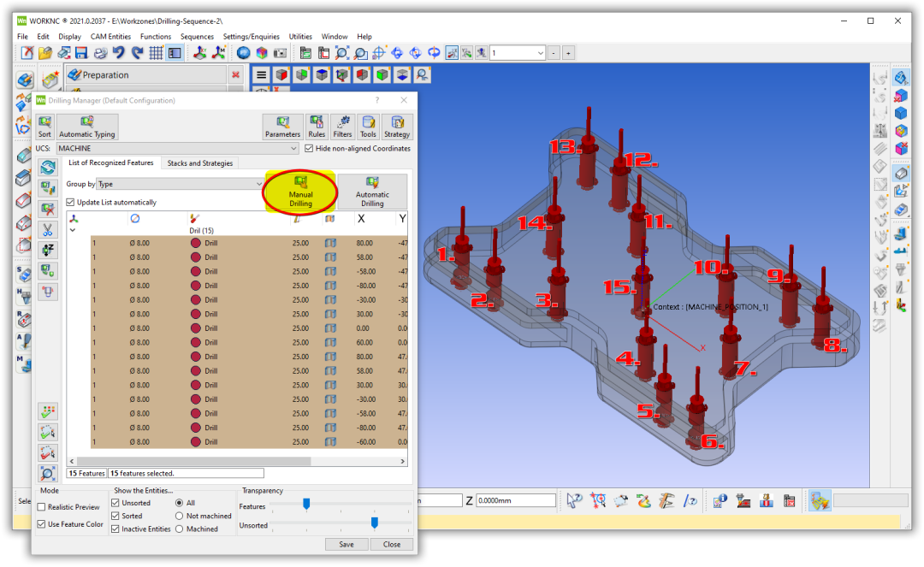Viewport: 924px width, 567px height.
Task: Uncheck the Sorted entities checkbox
Action: 115,516
